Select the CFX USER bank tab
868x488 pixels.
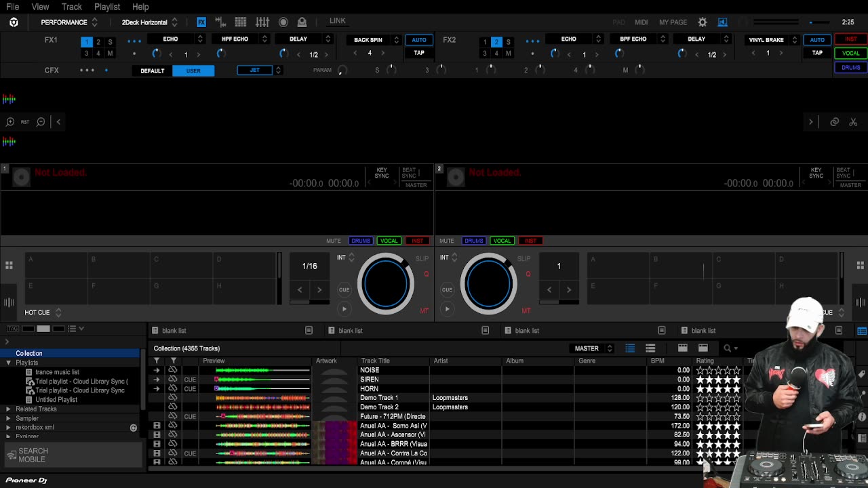193,71
